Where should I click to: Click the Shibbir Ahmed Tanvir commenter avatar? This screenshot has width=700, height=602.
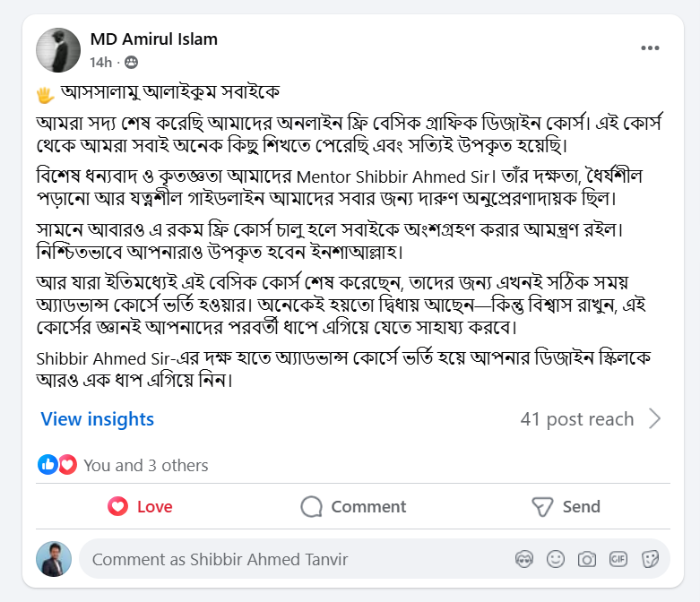(54, 559)
